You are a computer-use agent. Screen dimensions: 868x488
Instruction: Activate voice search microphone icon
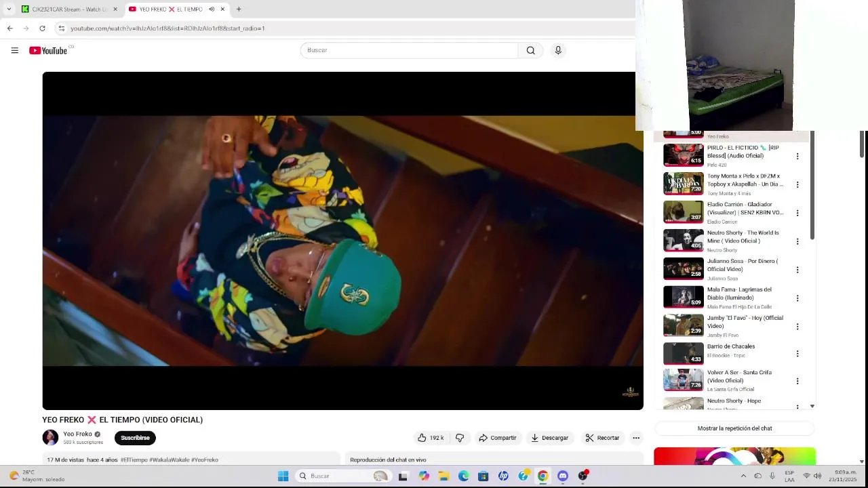tap(558, 50)
